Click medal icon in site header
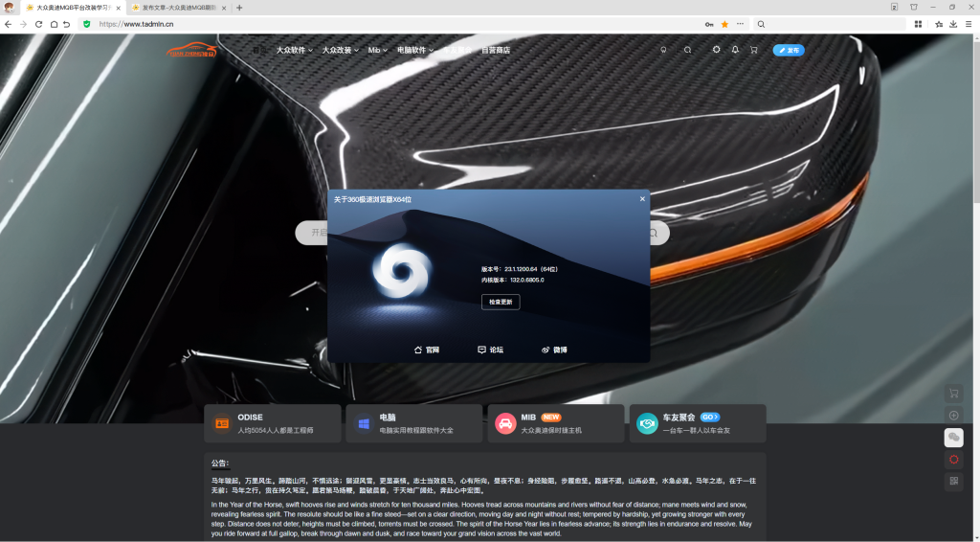The width and height of the screenshot is (980, 542). [664, 50]
